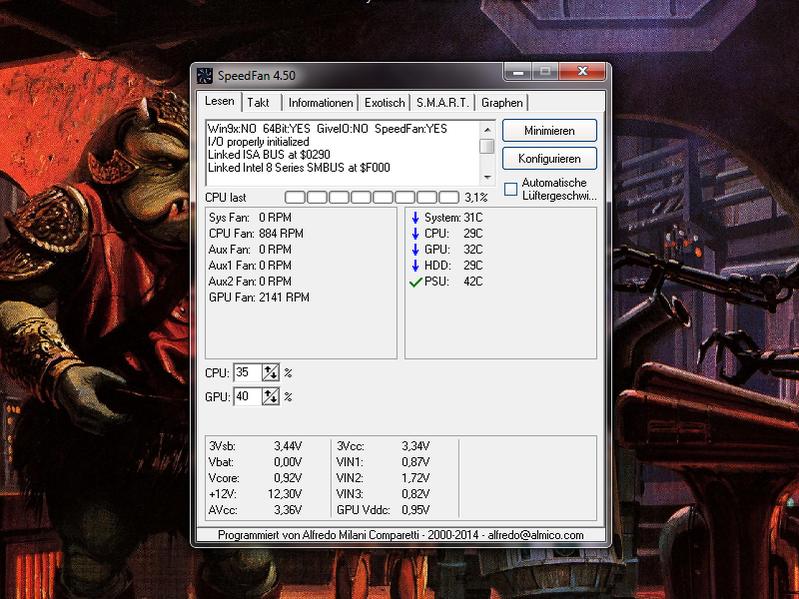Click the VIN1 voltage value 0,87V
The image size is (799, 599).
(416, 461)
